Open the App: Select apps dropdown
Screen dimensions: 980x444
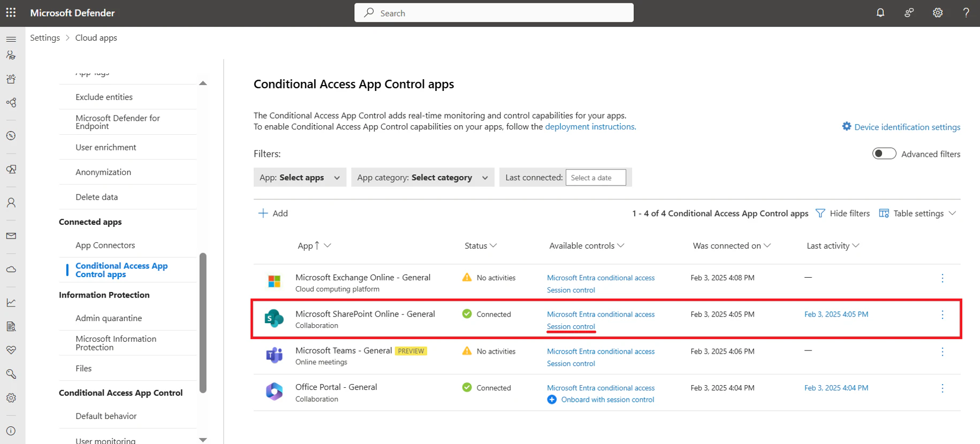click(x=300, y=178)
